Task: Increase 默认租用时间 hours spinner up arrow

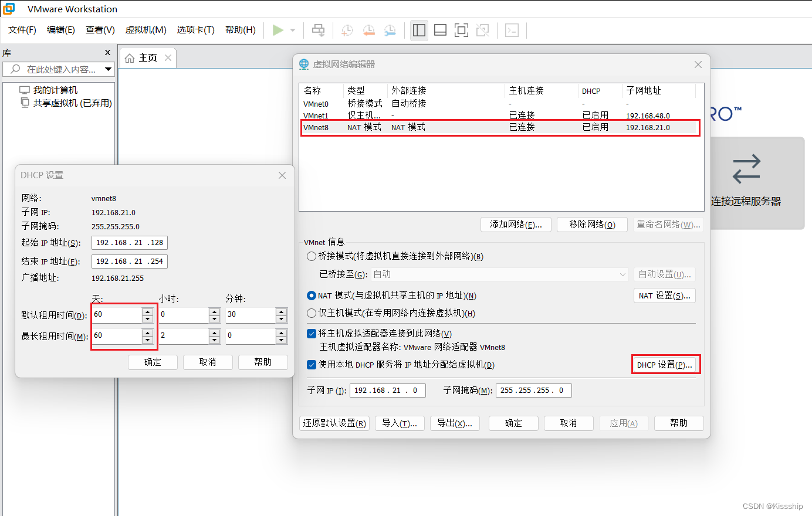Action: click(x=215, y=311)
